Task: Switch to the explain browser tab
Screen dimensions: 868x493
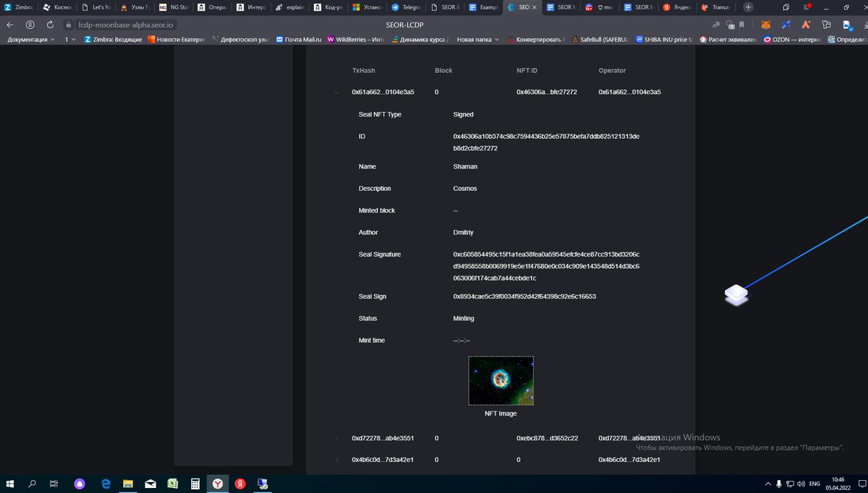Action: click(x=289, y=7)
